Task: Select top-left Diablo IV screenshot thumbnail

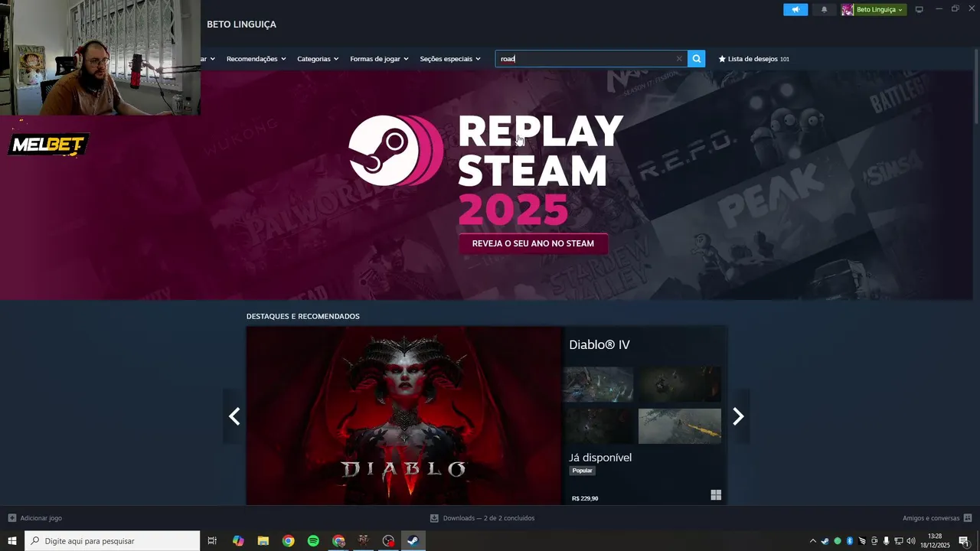Action: [x=598, y=384]
